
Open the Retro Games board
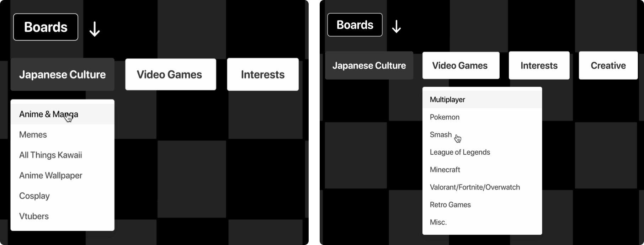[x=450, y=205]
